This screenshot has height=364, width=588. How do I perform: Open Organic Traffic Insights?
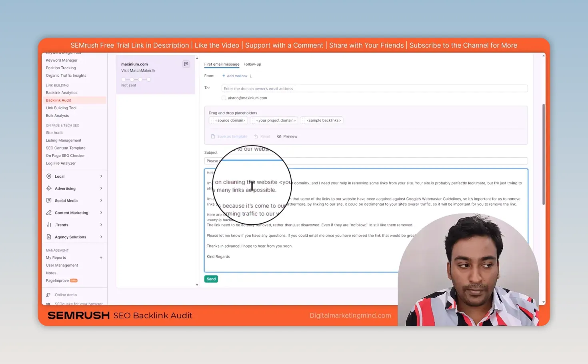tap(66, 76)
